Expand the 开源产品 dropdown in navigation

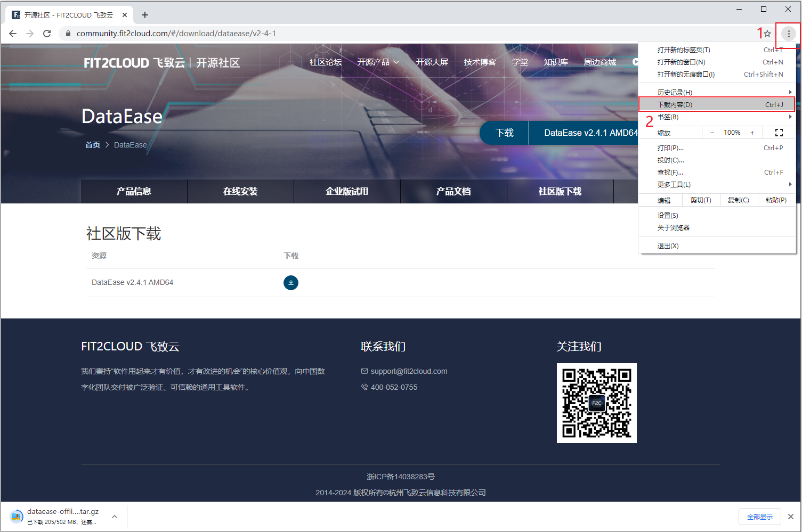click(x=378, y=62)
